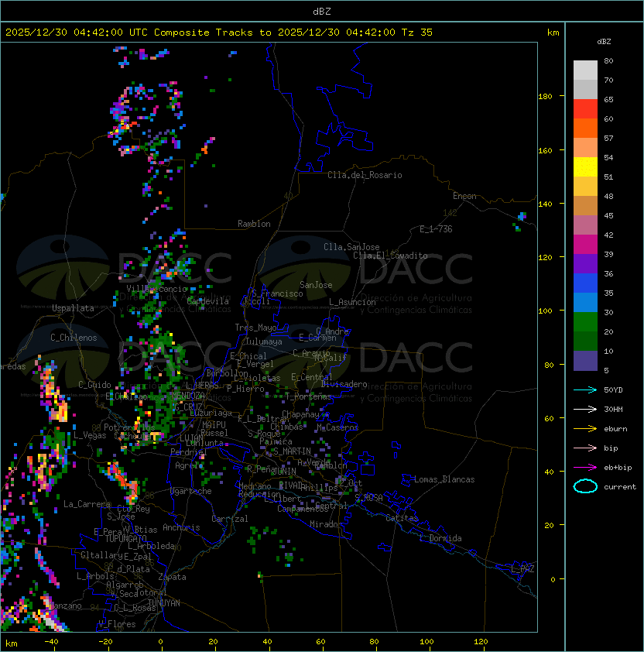Select the magenta 42–39 dBZ swatch
This screenshot has width=644, height=652.
coord(585,245)
